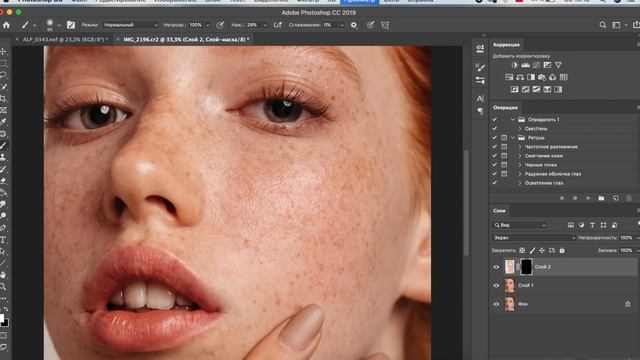Open the brush preset picker dropdown
The image size is (640, 360).
tap(59, 25)
